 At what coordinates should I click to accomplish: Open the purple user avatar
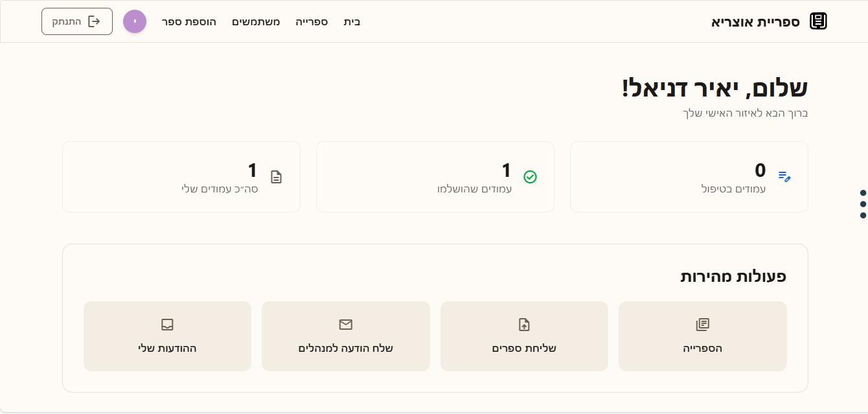[135, 21]
